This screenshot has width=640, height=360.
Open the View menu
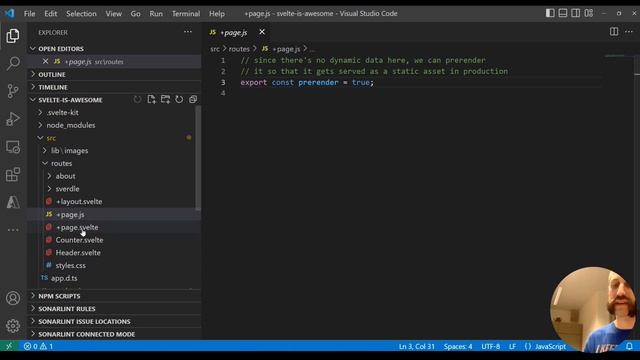click(x=113, y=13)
